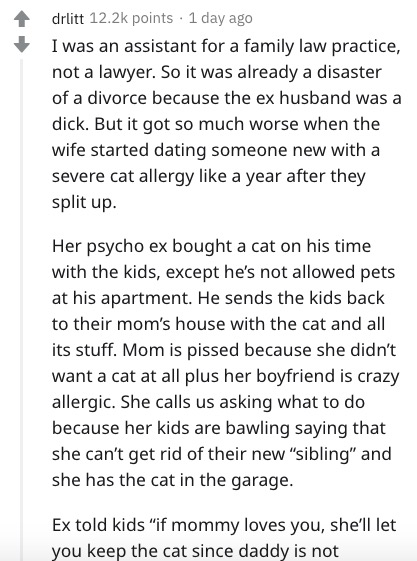Open the drlitt user profile
This screenshot has width=417, height=561.
tap(68, 18)
